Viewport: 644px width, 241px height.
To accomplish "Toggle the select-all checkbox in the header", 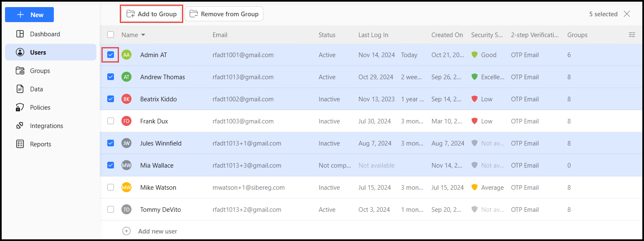I will click(111, 35).
